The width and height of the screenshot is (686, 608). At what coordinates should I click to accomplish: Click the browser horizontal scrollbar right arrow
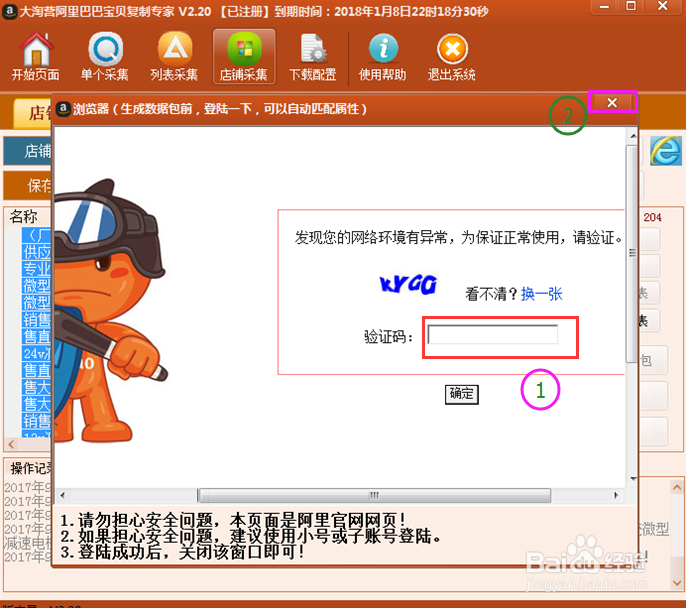pos(616,496)
